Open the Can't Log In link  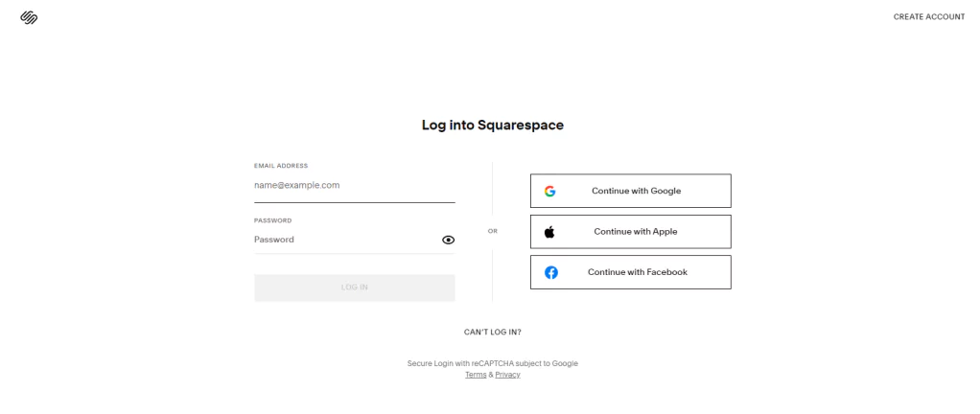(493, 333)
